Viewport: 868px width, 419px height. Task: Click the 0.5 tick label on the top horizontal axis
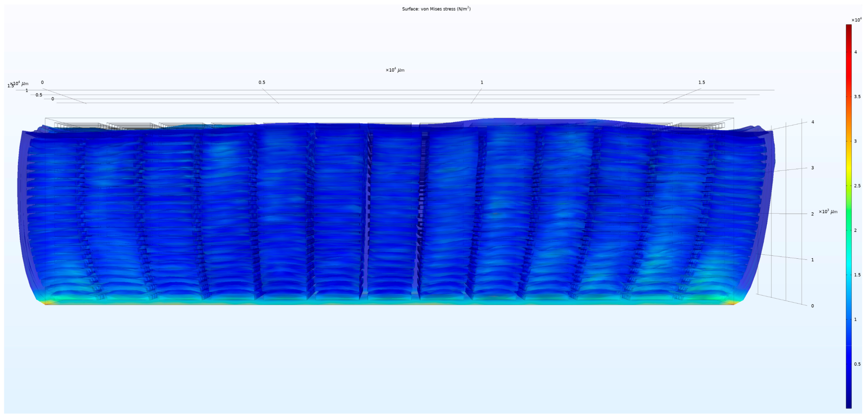click(x=261, y=82)
